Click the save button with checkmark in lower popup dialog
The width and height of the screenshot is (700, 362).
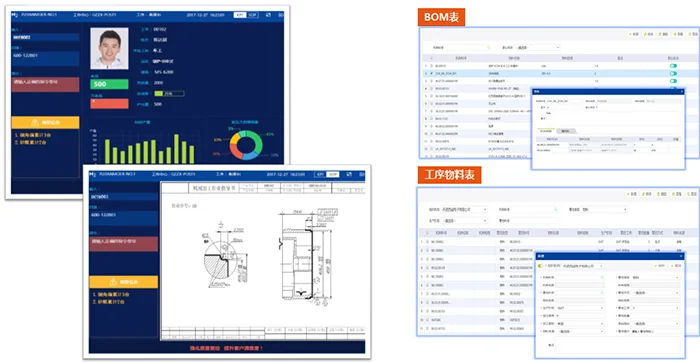[x=659, y=266]
